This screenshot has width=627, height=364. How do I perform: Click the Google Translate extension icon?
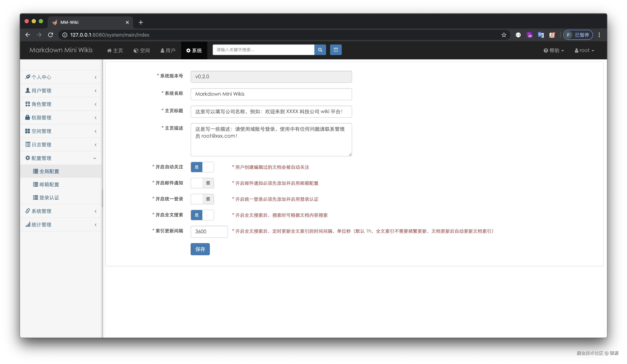pyautogui.click(x=541, y=35)
